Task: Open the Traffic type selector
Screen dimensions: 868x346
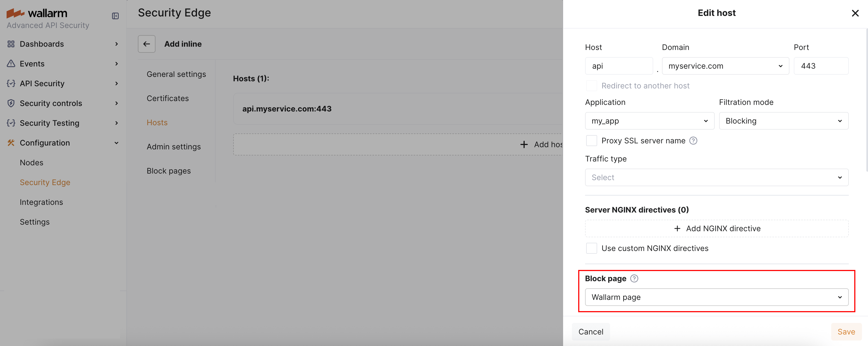Action: 716,177
